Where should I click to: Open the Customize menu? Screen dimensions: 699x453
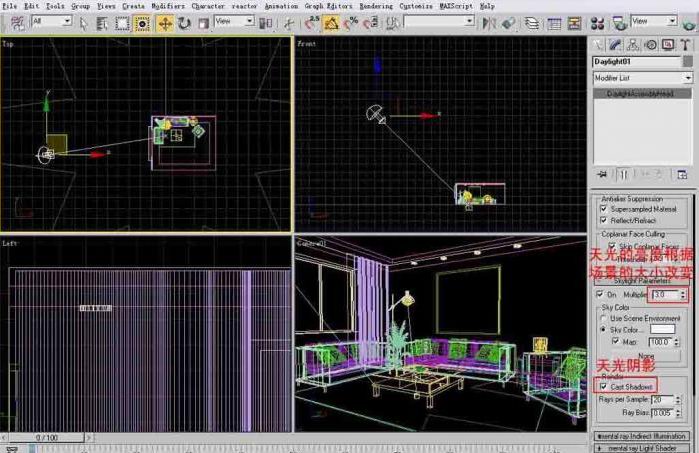tap(416, 5)
